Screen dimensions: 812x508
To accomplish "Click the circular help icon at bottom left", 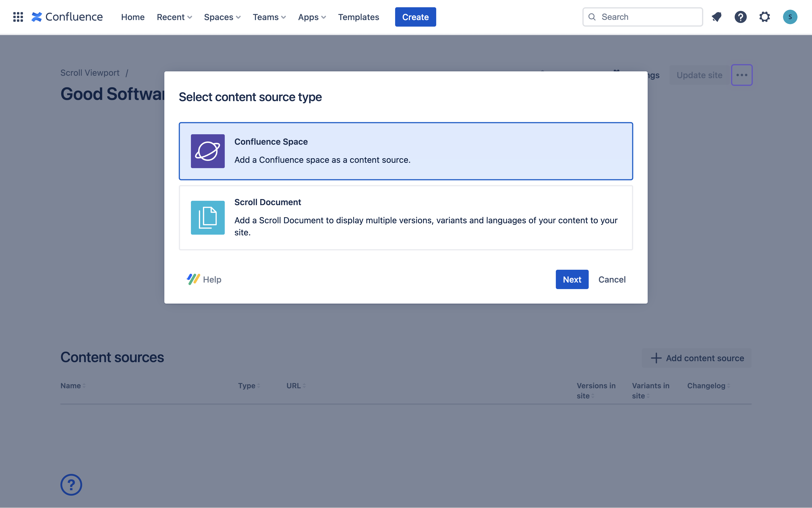I will coord(71,485).
